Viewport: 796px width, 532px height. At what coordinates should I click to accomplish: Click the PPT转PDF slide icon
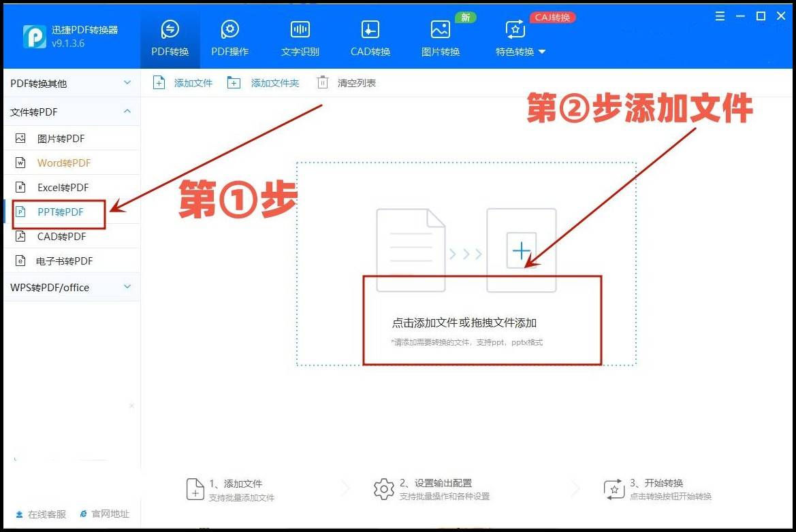20,212
